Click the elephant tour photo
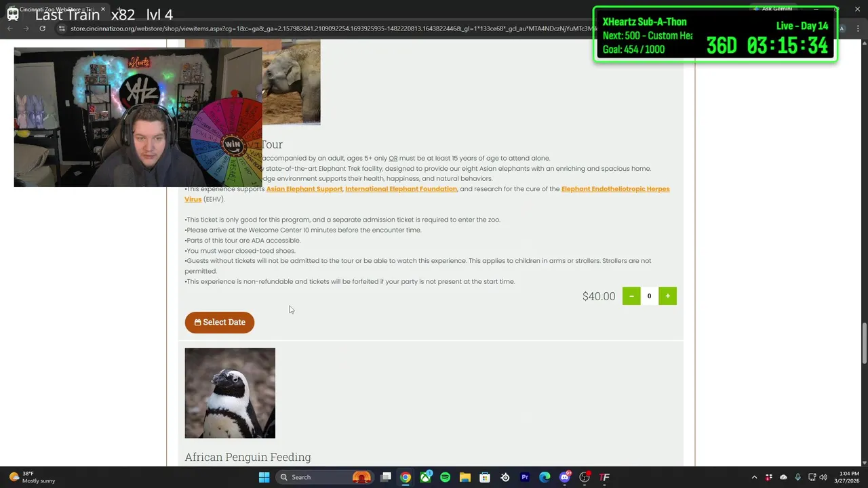The width and height of the screenshot is (868, 488). (x=291, y=82)
